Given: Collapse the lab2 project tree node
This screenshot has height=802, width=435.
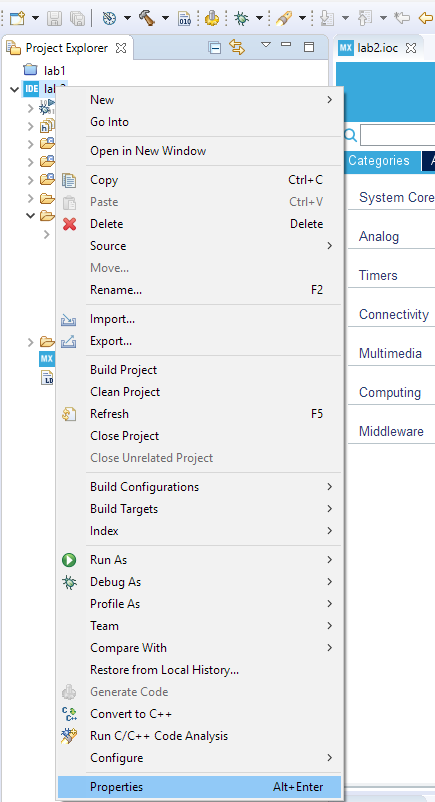Looking at the screenshot, I should click(x=14, y=89).
